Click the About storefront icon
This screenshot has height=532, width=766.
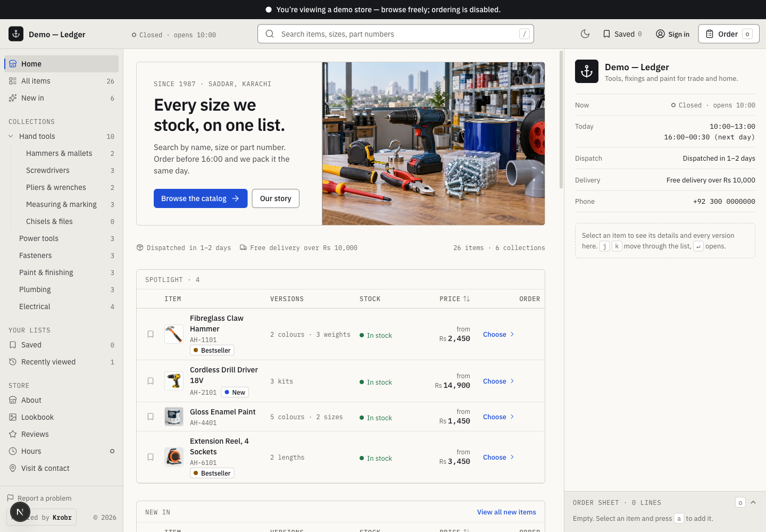pos(13,400)
